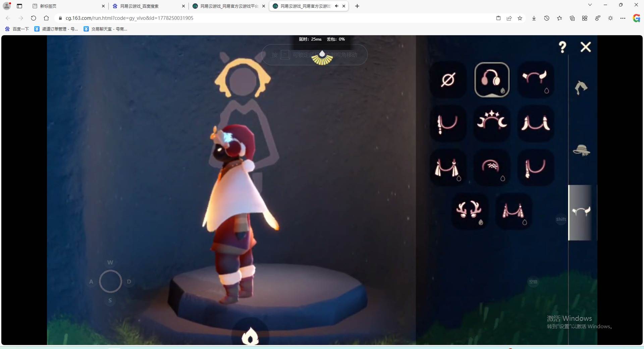Select the reindeer antlers headpiece
The width and height of the screenshot is (644, 349).
click(x=470, y=211)
